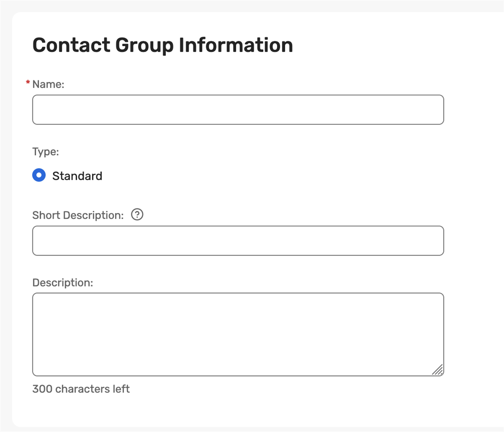Click the red required asterisk near Name
The image size is (504, 432).
click(27, 83)
